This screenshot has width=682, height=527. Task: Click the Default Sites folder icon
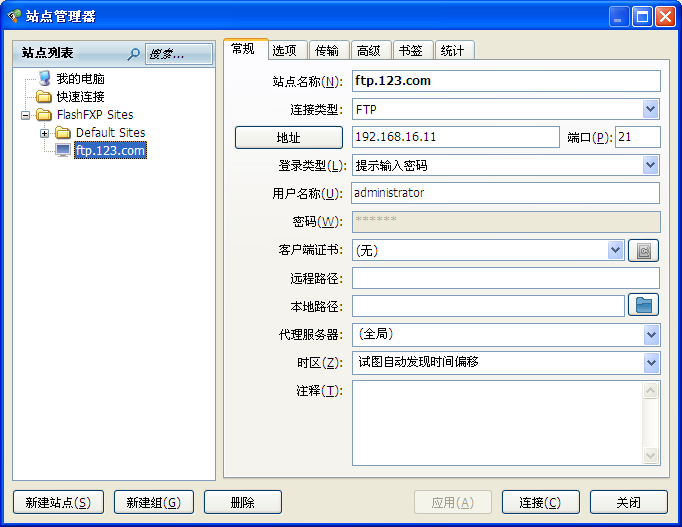(63, 132)
